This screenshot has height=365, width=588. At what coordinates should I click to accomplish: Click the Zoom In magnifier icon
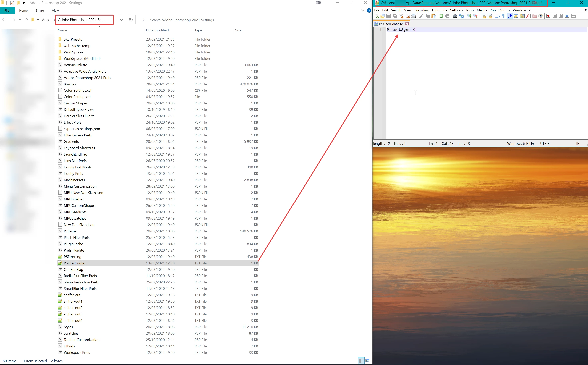tap(469, 16)
